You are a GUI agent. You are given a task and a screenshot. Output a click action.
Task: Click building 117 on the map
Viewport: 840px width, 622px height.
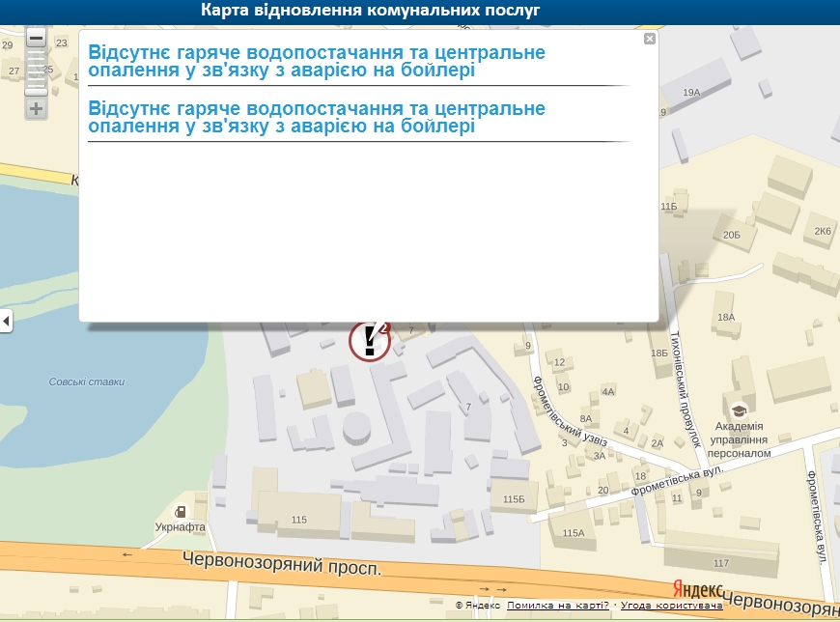click(x=720, y=562)
